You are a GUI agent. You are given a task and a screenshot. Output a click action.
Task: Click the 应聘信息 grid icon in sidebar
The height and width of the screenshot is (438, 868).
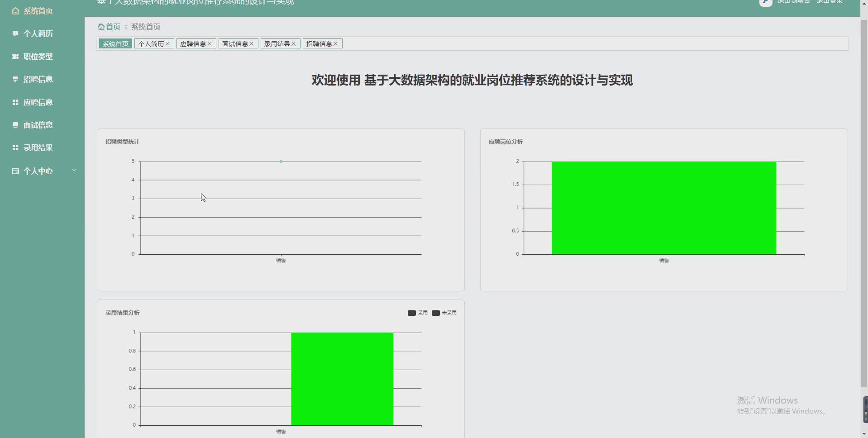click(x=15, y=102)
